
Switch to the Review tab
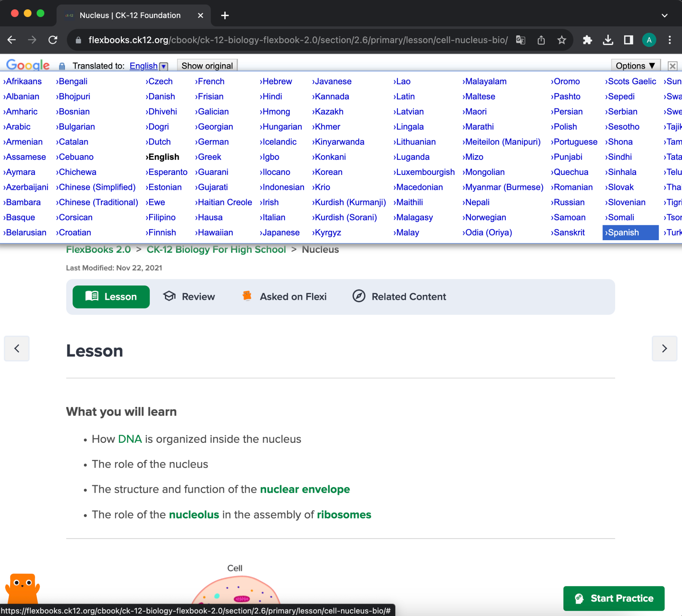pos(189,297)
